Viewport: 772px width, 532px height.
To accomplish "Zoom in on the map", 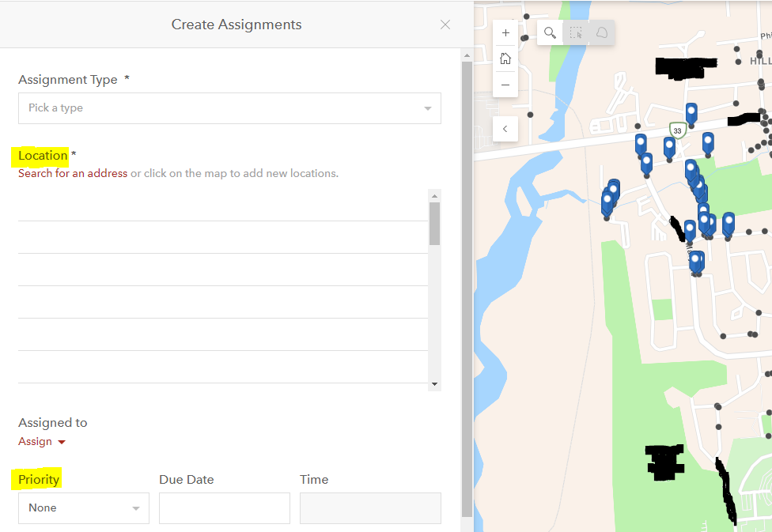I will tap(505, 32).
